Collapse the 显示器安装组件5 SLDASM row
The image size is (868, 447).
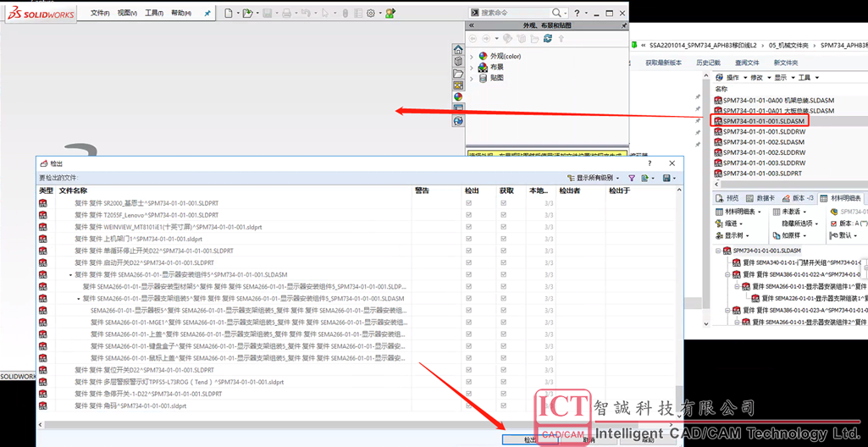pyautogui.click(x=70, y=275)
